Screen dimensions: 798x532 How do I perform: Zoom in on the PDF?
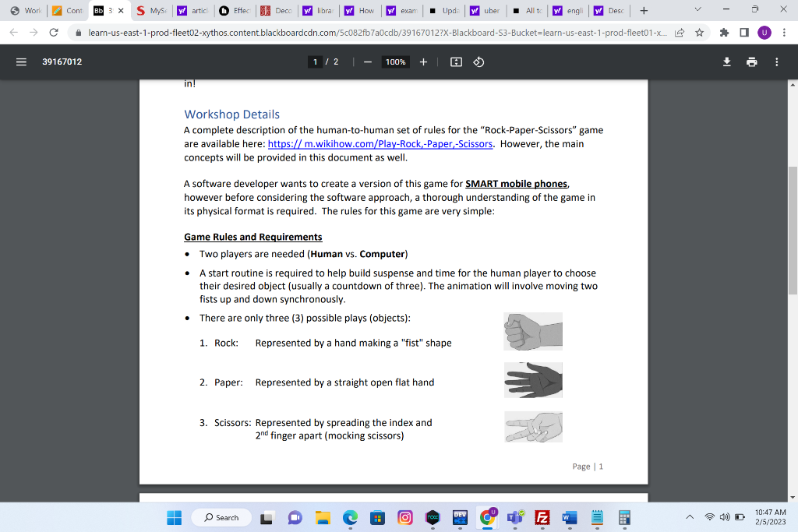click(x=423, y=62)
